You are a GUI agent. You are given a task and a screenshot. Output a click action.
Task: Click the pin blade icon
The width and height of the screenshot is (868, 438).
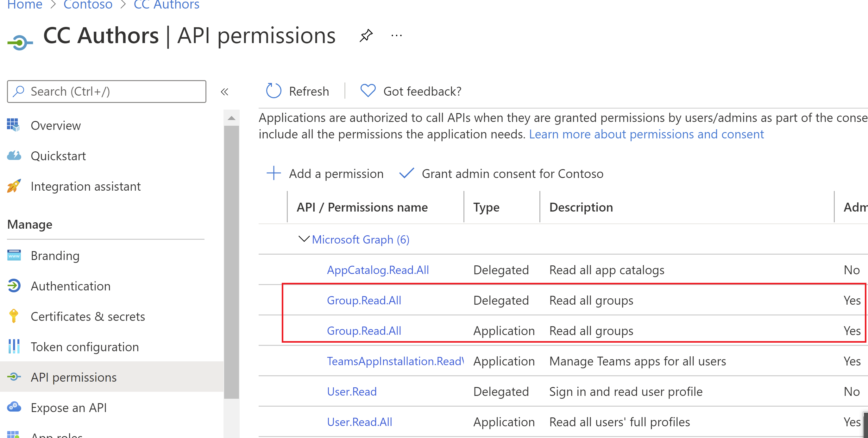tap(366, 35)
